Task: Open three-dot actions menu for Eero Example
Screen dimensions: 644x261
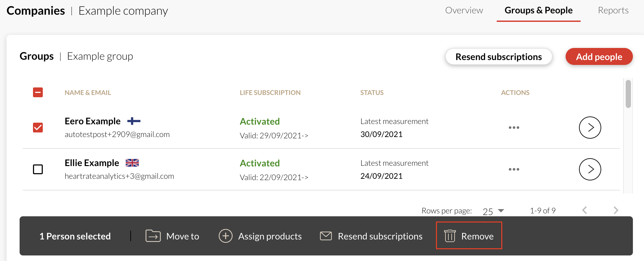Action: click(514, 128)
